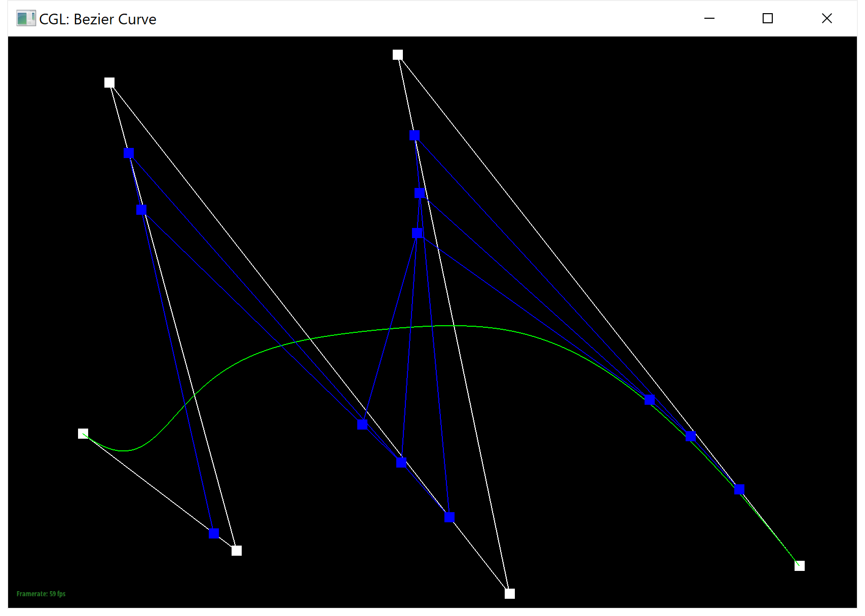
Task: Select the bottom-left white anchor point
Action: click(x=83, y=434)
